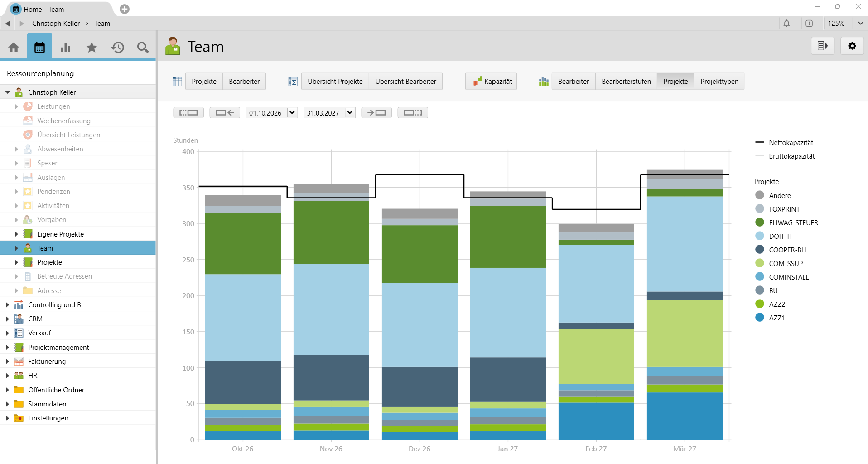868x464 pixels.
Task: Click the ELIWAG-STEUER green legend swatch
Action: [x=760, y=222]
